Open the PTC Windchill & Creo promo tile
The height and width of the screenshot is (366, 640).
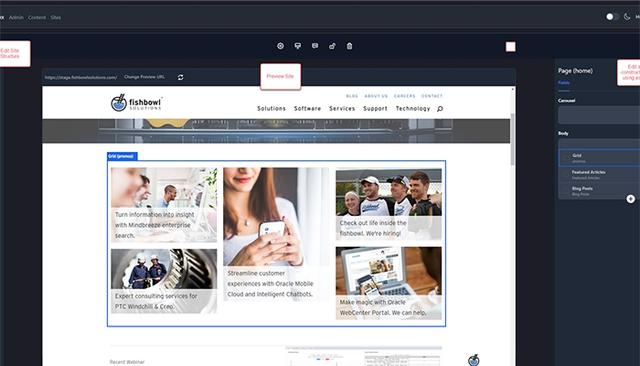click(164, 281)
